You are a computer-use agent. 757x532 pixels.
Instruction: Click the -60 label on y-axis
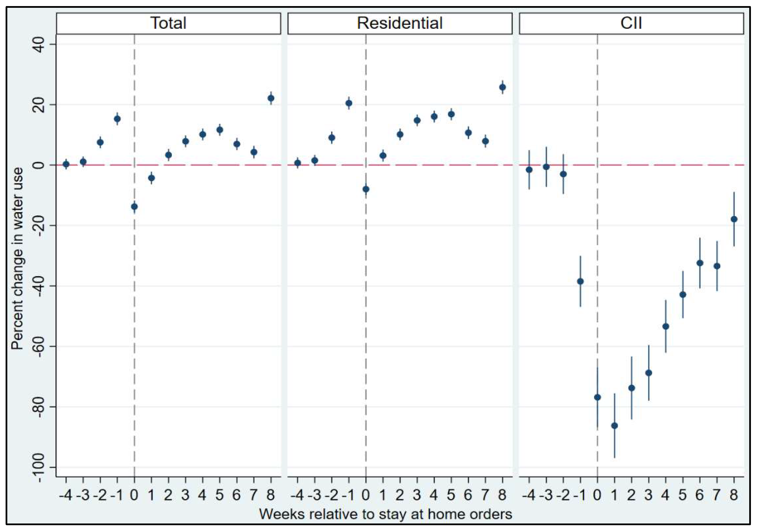click(39, 346)
